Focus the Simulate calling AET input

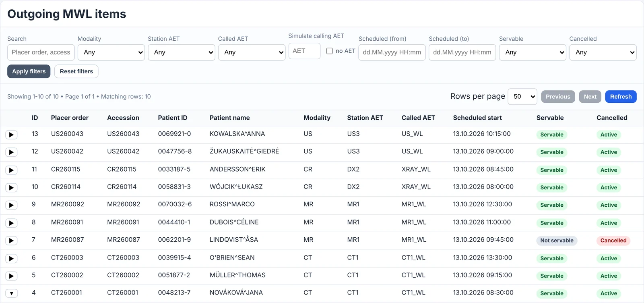tap(304, 51)
